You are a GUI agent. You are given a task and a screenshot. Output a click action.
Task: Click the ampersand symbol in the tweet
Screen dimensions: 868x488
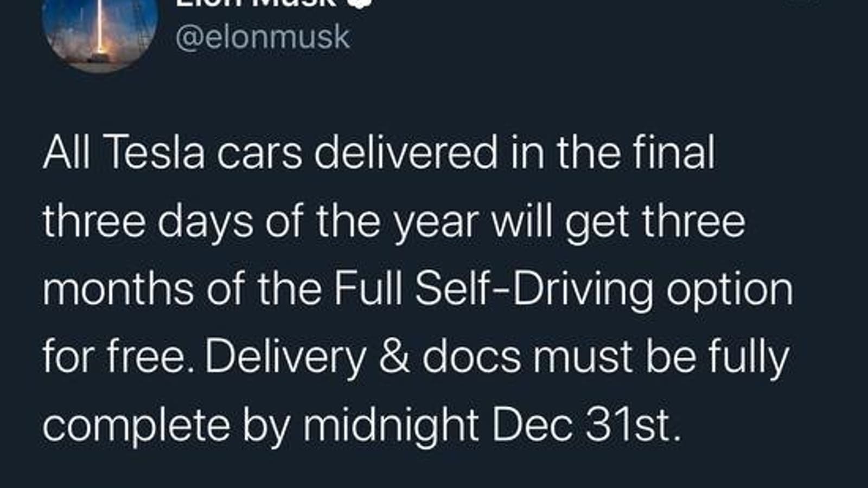(394, 357)
